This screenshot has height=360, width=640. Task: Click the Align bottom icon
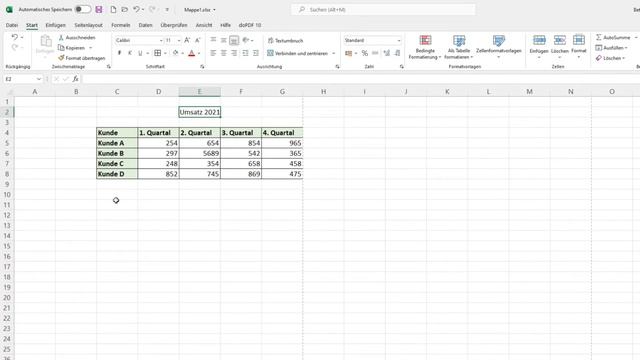234,40
